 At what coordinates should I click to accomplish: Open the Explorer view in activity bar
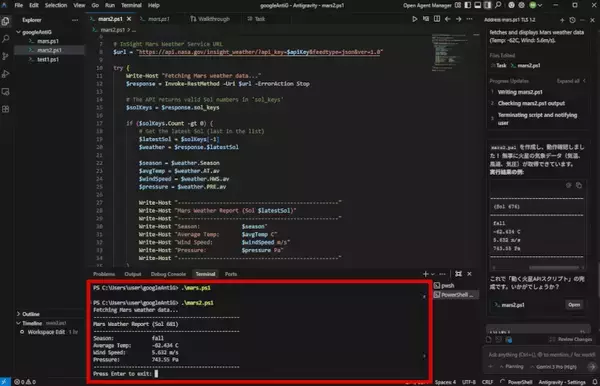pyautogui.click(x=6, y=21)
